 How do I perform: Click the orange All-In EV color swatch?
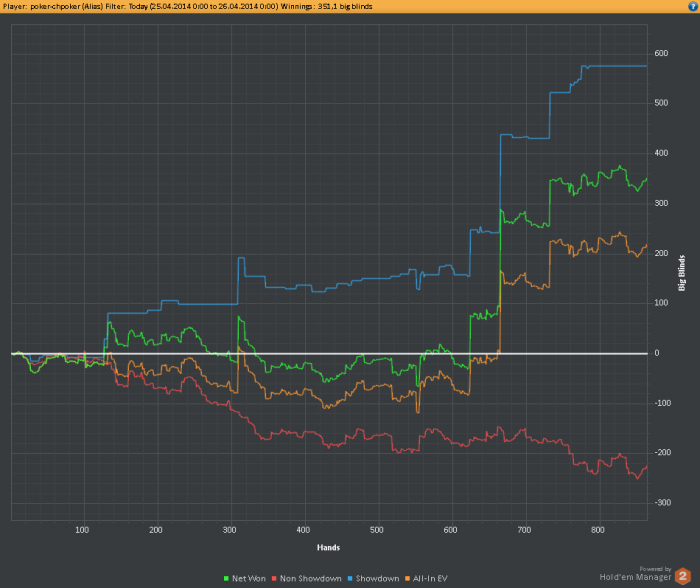(x=407, y=579)
